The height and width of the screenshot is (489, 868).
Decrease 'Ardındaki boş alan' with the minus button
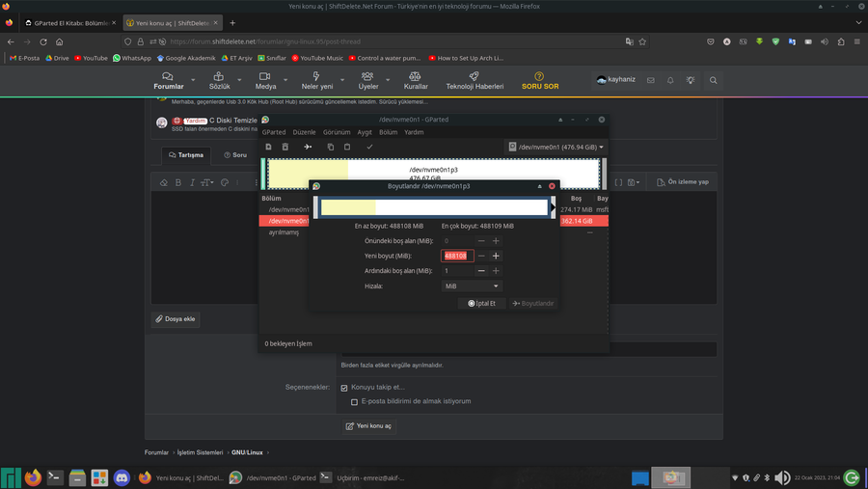(x=481, y=271)
